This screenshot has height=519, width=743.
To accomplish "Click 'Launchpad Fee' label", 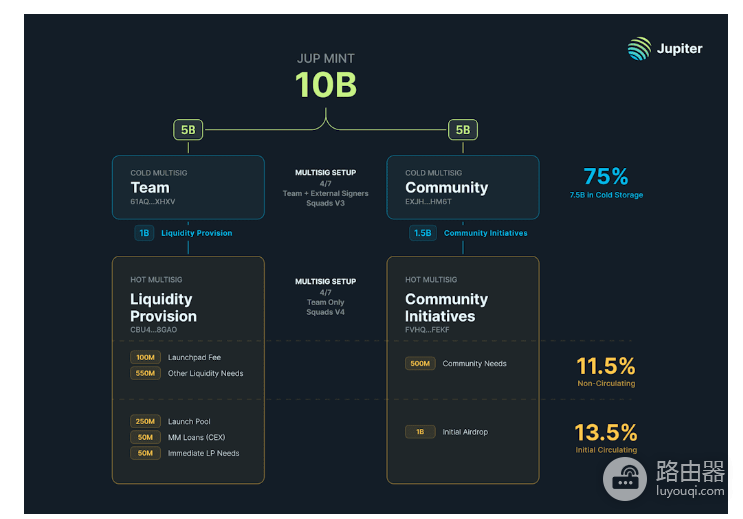I will (194, 357).
